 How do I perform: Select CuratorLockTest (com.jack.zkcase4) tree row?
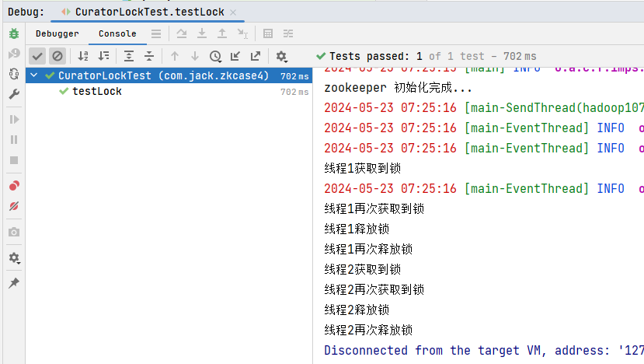point(169,75)
